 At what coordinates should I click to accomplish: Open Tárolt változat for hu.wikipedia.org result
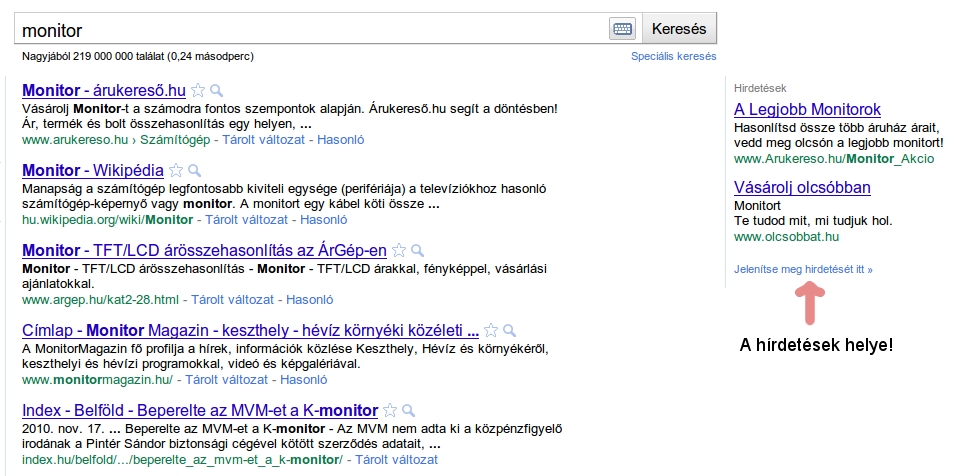[246, 219]
